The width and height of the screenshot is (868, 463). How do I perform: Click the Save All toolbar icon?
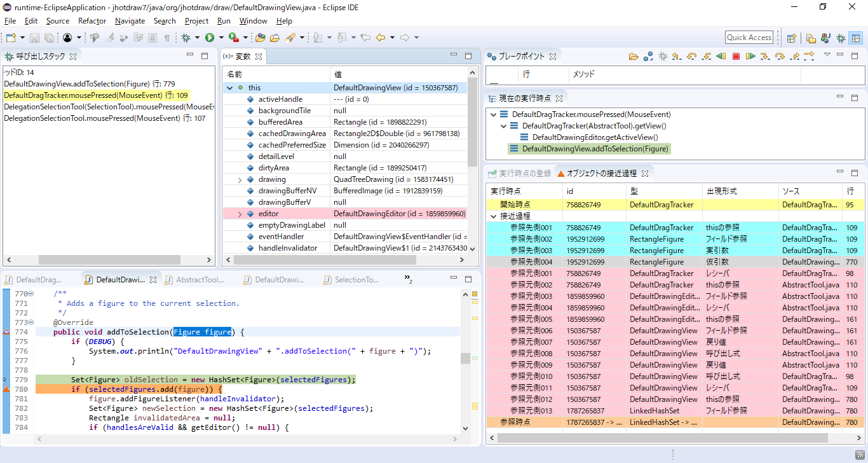click(49, 38)
